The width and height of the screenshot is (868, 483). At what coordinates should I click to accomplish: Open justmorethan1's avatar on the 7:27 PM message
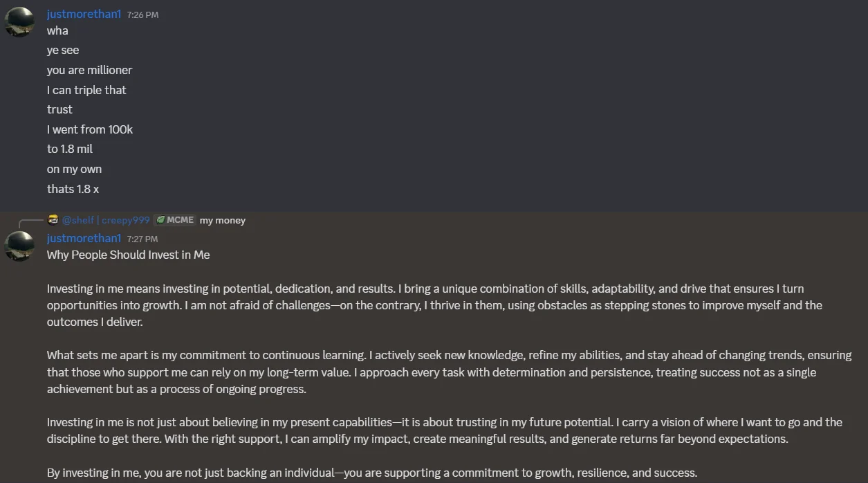(x=19, y=246)
